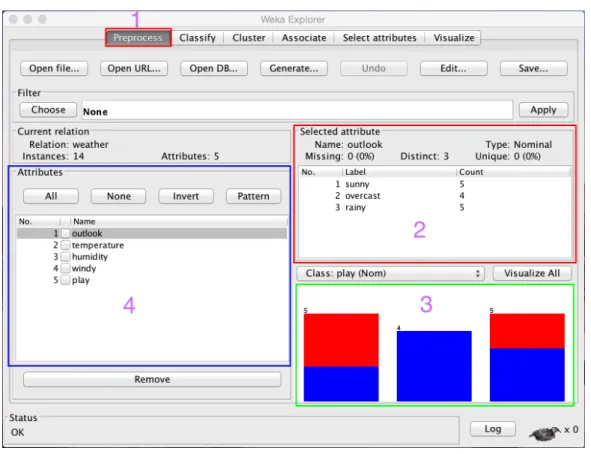Select the humidity attribute row

coord(152,257)
